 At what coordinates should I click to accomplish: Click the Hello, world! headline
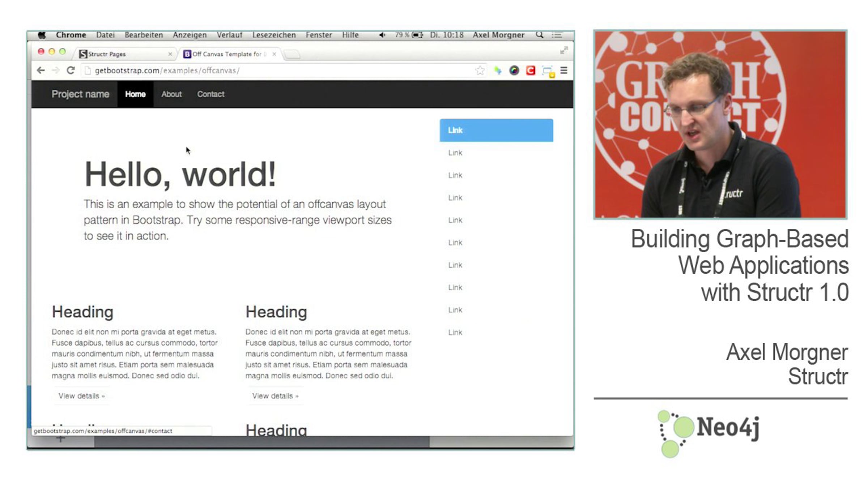[x=180, y=175]
